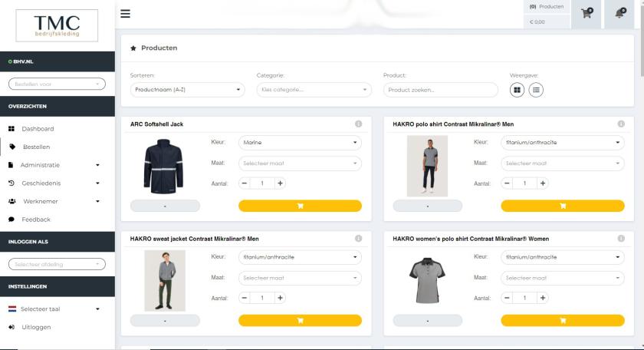
Task: Add ARC Softshell Jack to cart
Action: 301,206
